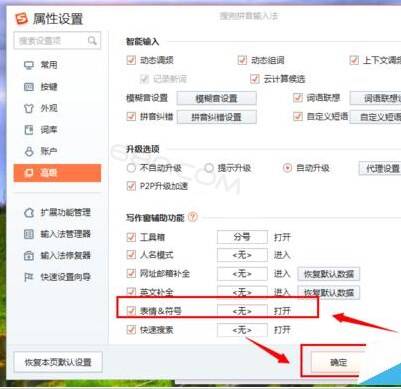Toggle the 拼音纠错 checkbox
The height and width of the screenshot is (389, 401).
[x=131, y=116]
